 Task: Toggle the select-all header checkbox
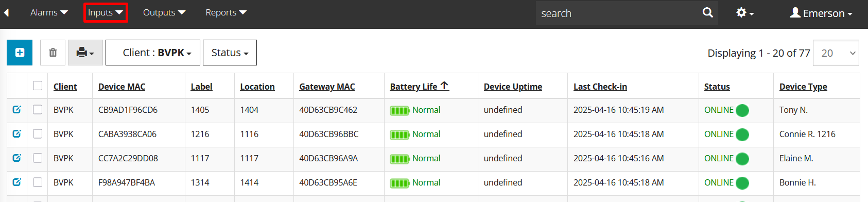[38, 86]
